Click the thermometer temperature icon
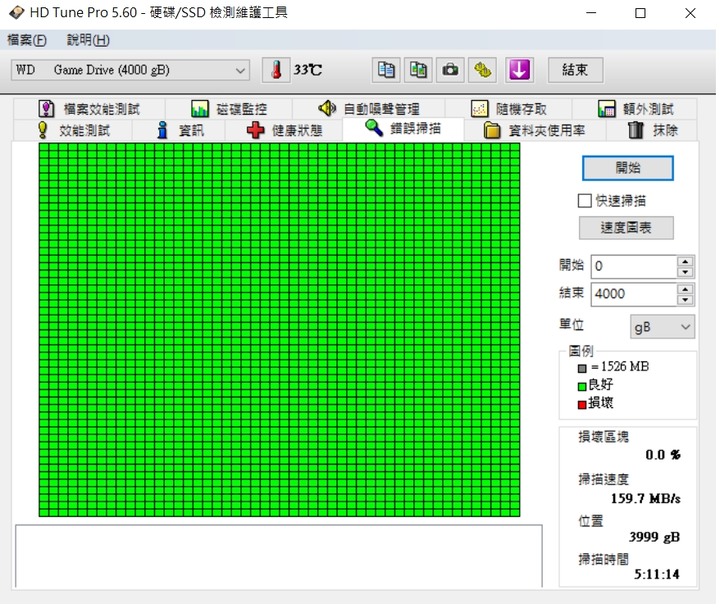 coord(276,70)
